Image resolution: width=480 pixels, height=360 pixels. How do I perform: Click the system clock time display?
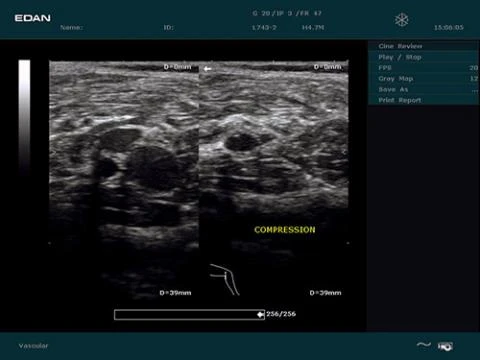[449, 28]
